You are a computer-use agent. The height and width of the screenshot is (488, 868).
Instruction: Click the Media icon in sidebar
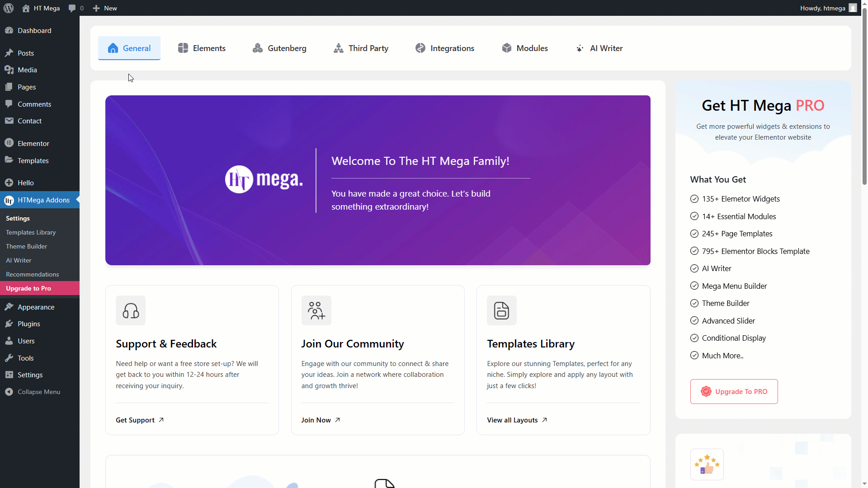pos(9,70)
